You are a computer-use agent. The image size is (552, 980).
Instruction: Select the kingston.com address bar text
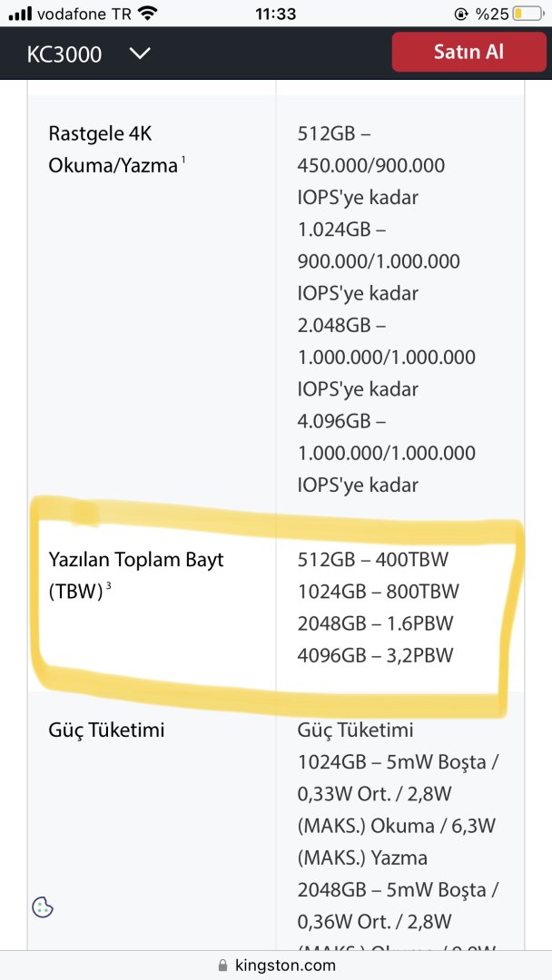285,965
